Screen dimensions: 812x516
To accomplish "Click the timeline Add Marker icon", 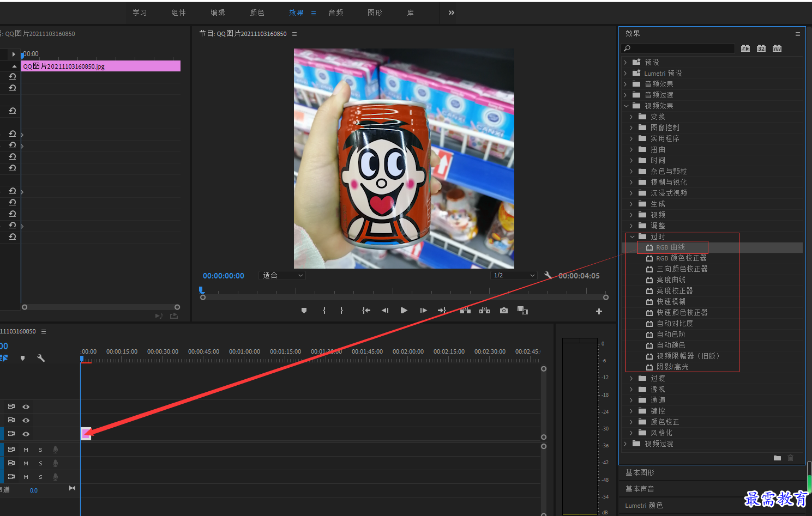I will point(22,358).
